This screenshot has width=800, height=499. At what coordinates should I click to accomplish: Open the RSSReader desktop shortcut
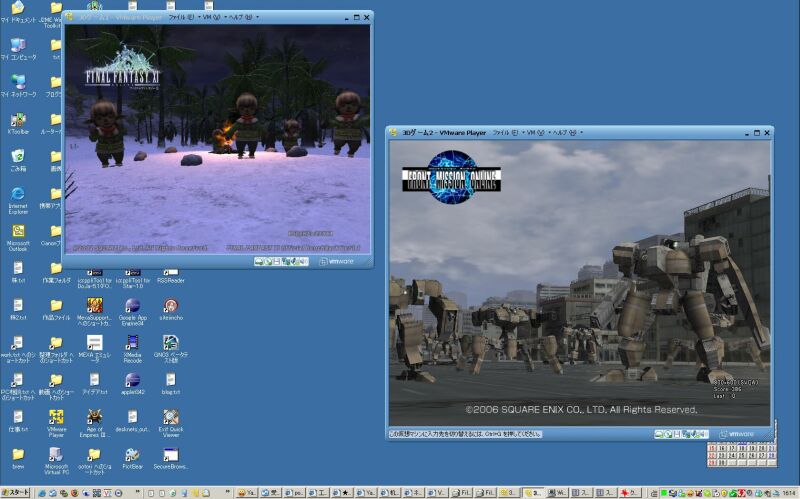click(171, 276)
